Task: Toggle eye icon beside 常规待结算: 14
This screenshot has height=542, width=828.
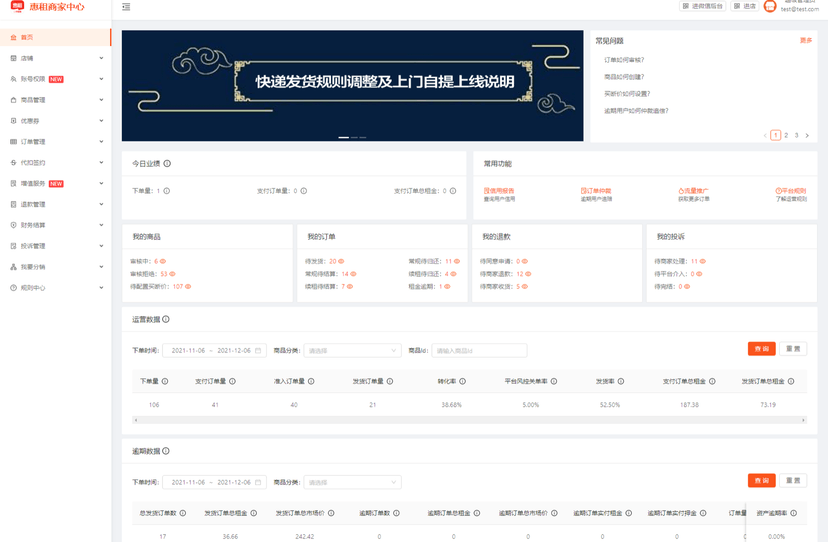Action: pyautogui.click(x=353, y=274)
